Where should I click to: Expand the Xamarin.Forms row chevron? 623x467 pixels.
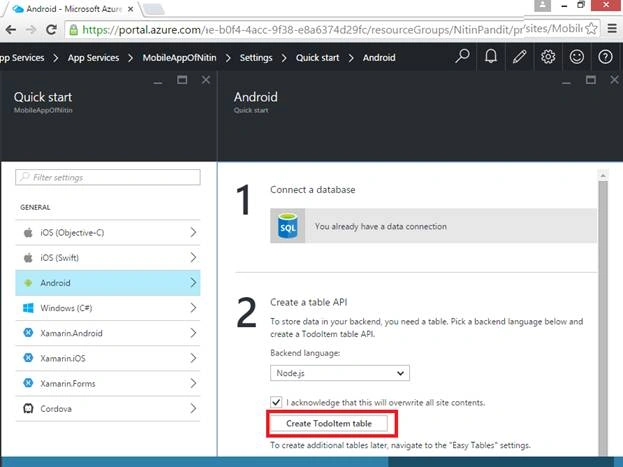point(193,383)
